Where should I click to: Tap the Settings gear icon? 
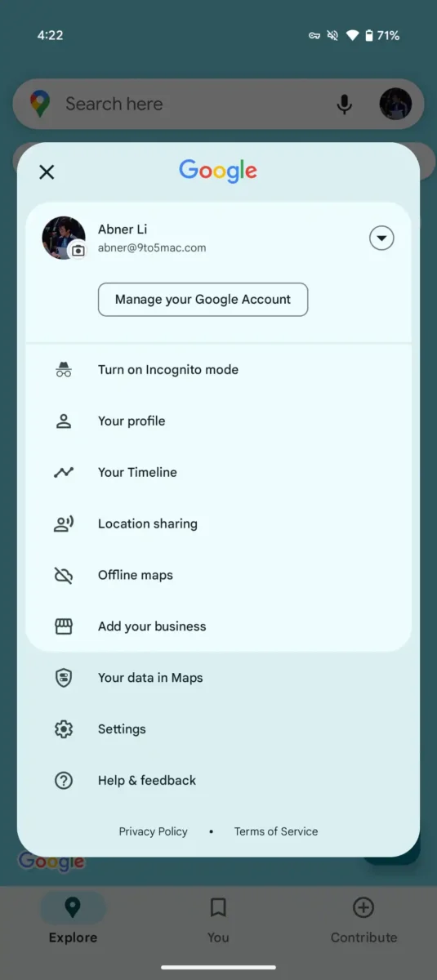click(64, 729)
